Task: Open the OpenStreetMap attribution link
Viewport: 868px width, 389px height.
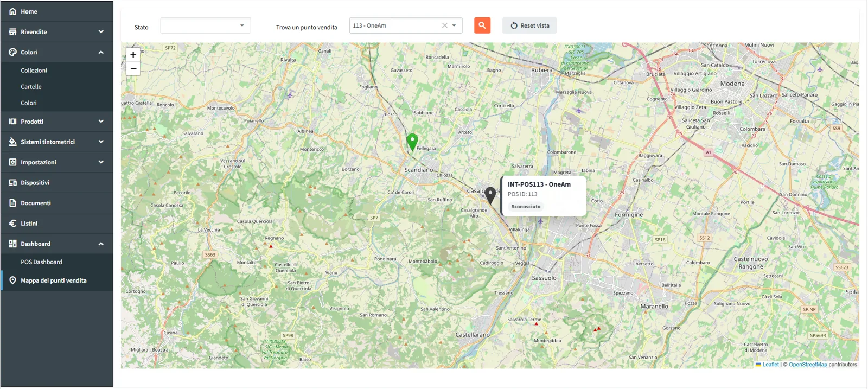Action: tap(808, 365)
